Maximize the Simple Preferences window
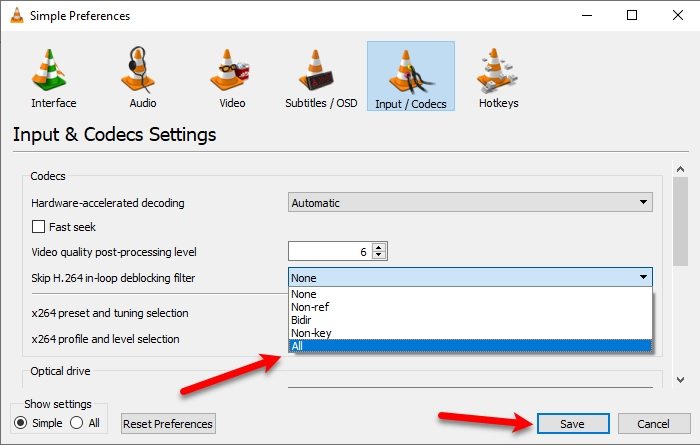Image resolution: width=700 pixels, height=445 pixels. click(x=632, y=16)
